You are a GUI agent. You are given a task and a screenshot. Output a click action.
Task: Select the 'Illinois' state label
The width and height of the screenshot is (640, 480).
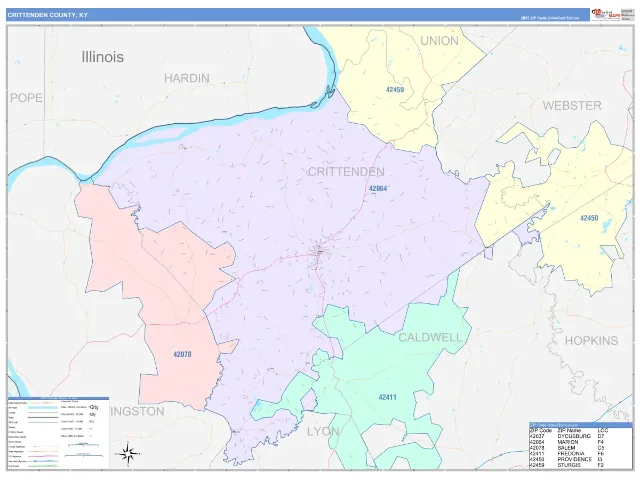tap(102, 57)
